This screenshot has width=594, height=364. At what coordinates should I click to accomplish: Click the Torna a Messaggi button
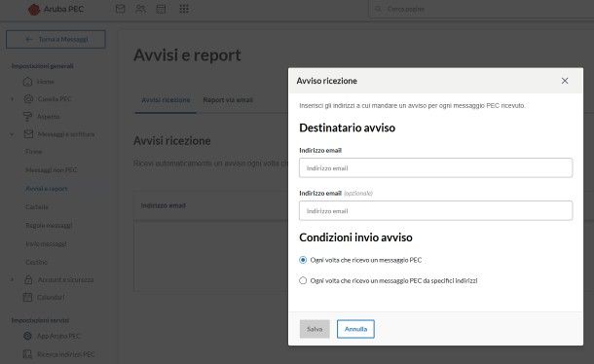(x=56, y=39)
